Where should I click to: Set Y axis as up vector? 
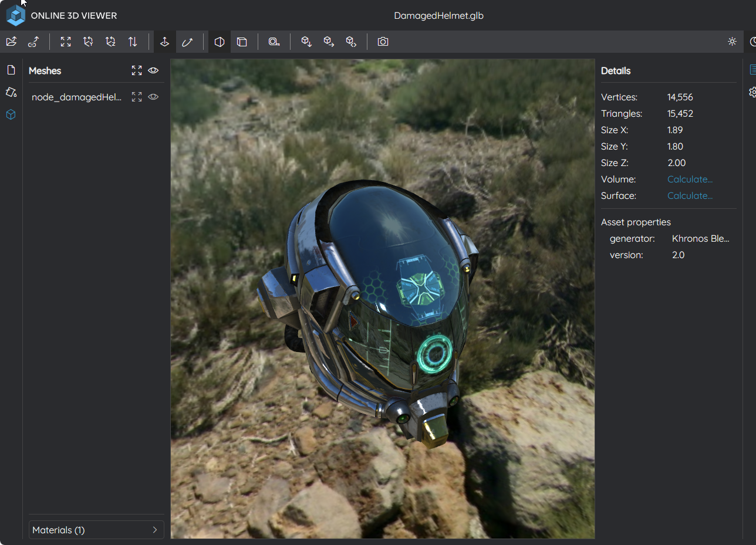point(88,42)
